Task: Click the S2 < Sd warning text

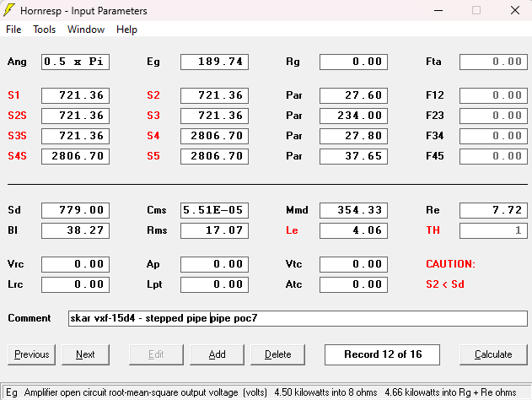Action: click(445, 284)
